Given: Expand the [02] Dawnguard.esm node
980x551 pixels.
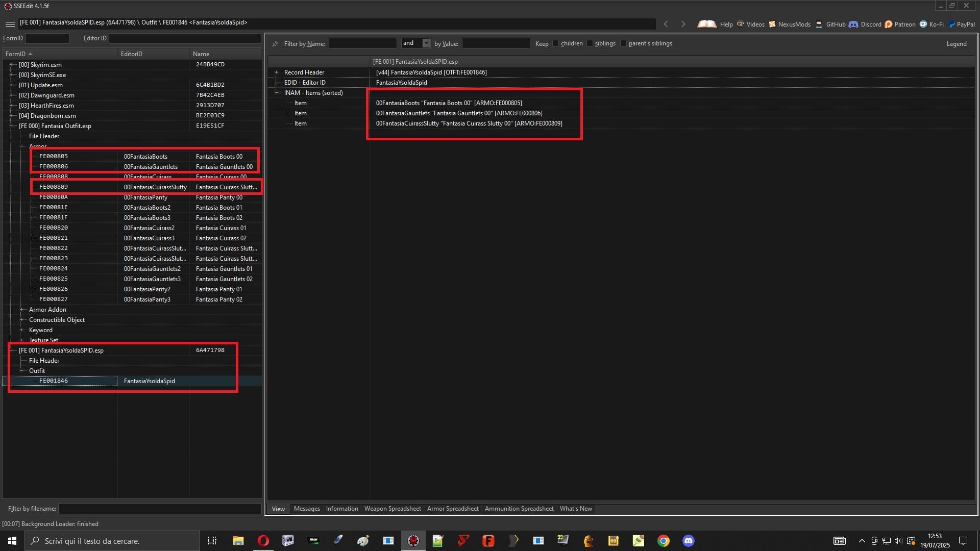Looking at the screenshot, I should pos(11,95).
